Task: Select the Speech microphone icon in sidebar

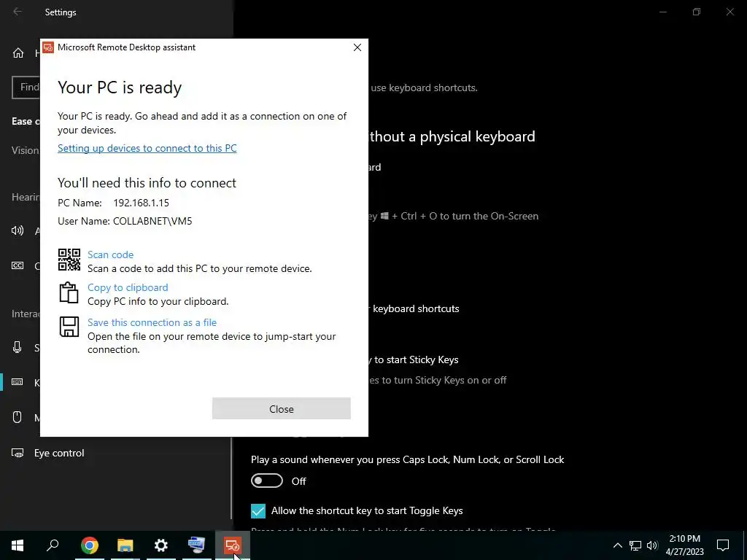Action: [18, 348]
